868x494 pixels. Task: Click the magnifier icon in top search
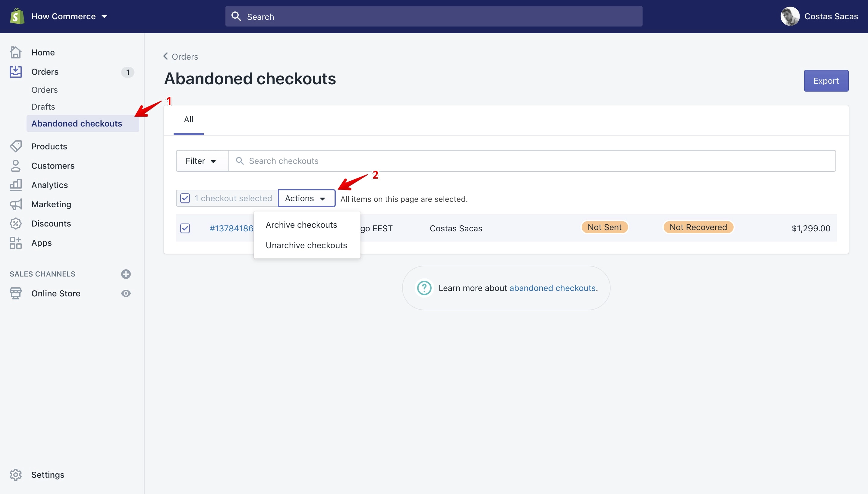point(236,16)
